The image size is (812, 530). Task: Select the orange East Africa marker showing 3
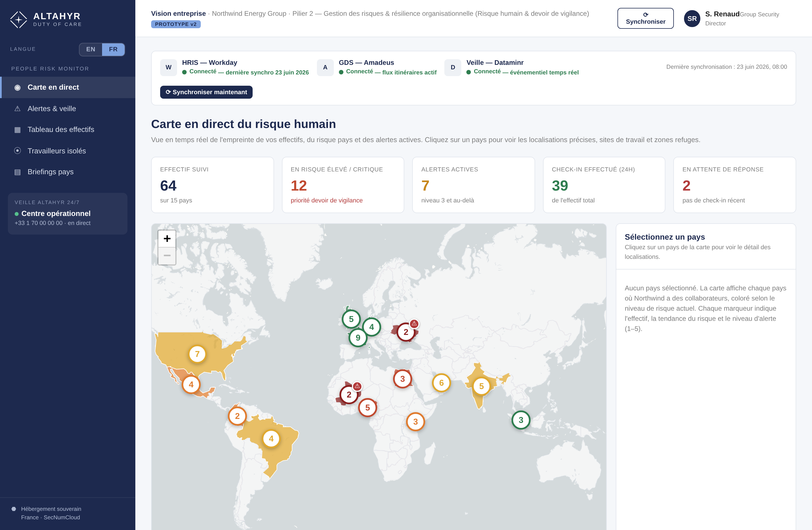point(416,422)
